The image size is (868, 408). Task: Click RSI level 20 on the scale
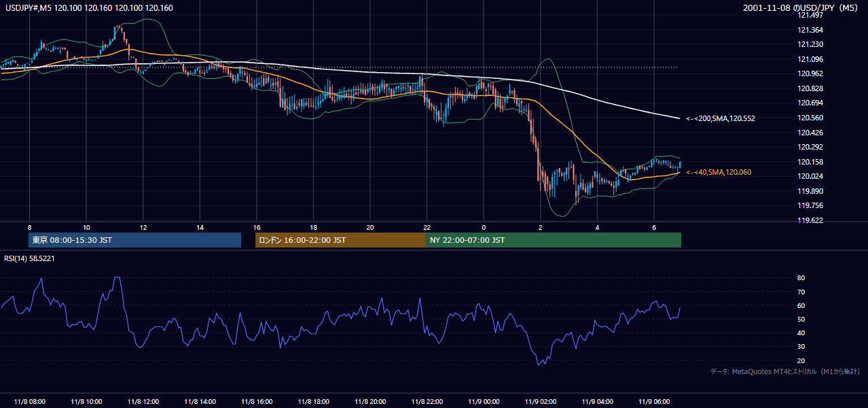(801, 360)
